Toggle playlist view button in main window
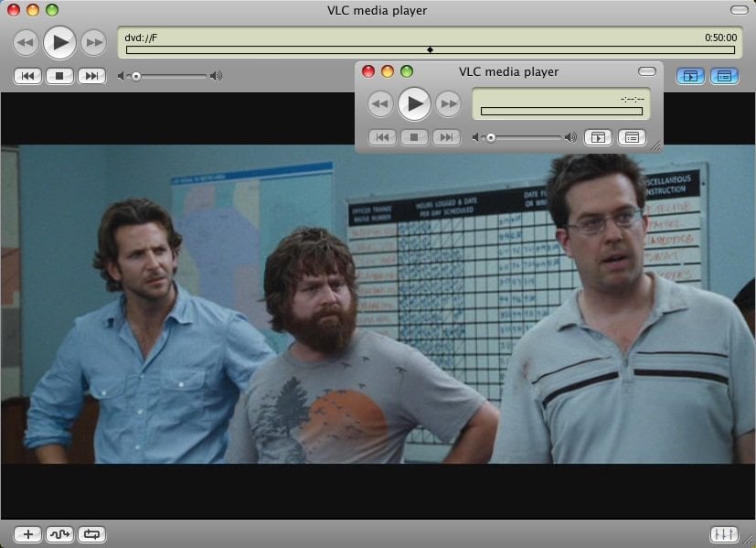 coord(724,76)
